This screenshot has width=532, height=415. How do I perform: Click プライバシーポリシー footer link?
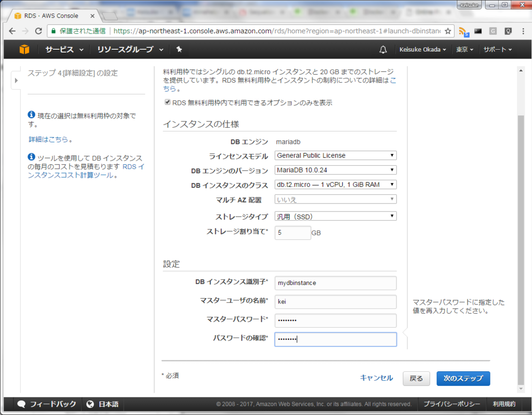click(451, 404)
